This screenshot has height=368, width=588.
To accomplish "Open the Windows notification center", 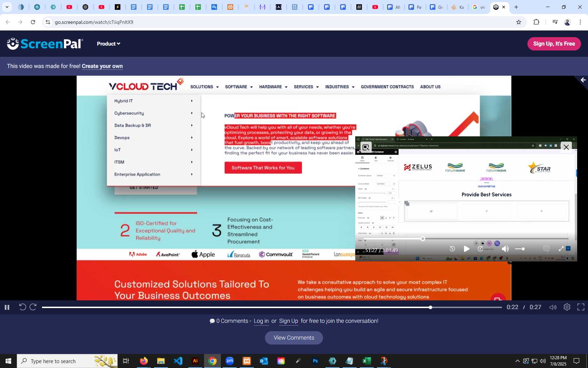I will pos(576,361).
